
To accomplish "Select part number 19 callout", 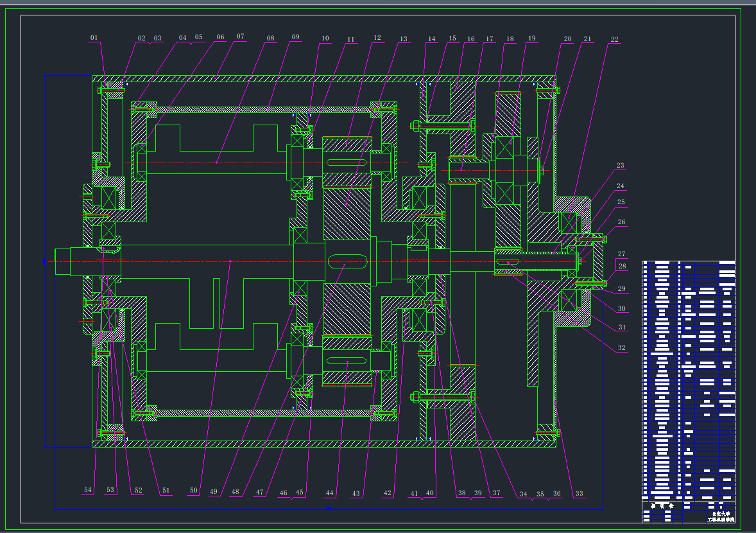I will point(531,39).
